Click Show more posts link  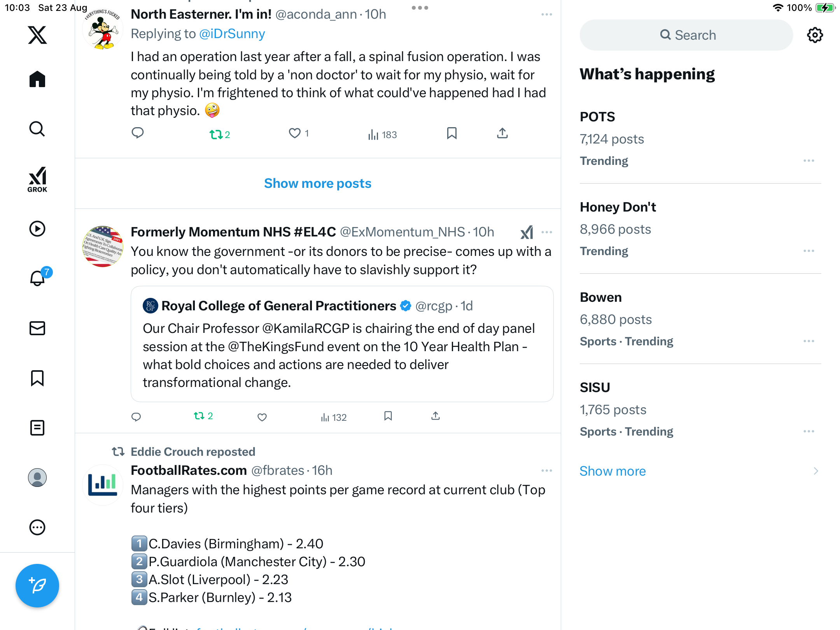318,183
